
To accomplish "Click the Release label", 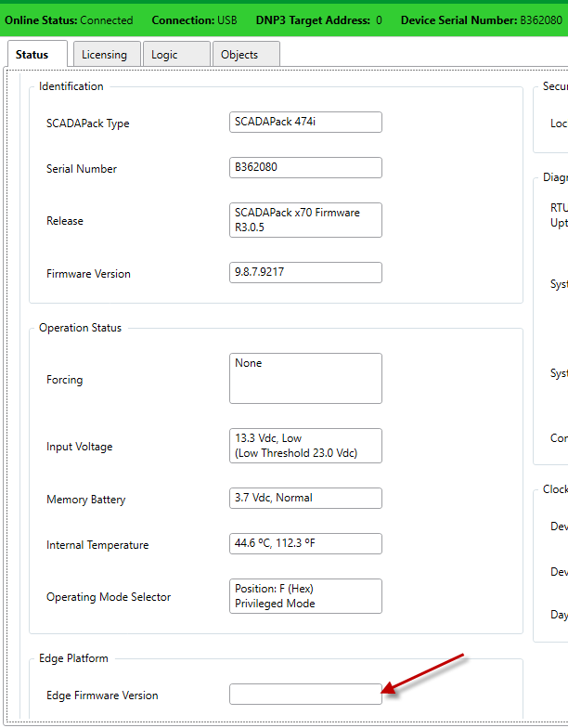I will click(x=65, y=221).
